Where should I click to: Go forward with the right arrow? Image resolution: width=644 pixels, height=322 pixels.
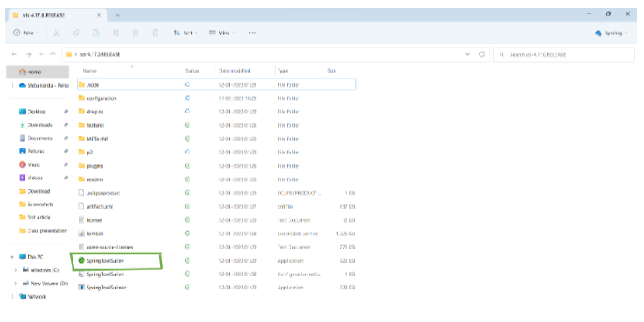click(x=28, y=54)
